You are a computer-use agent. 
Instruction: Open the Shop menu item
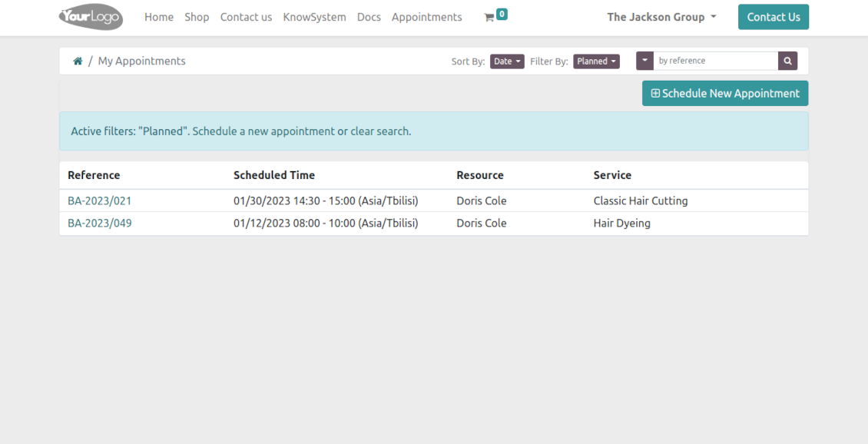tap(197, 17)
